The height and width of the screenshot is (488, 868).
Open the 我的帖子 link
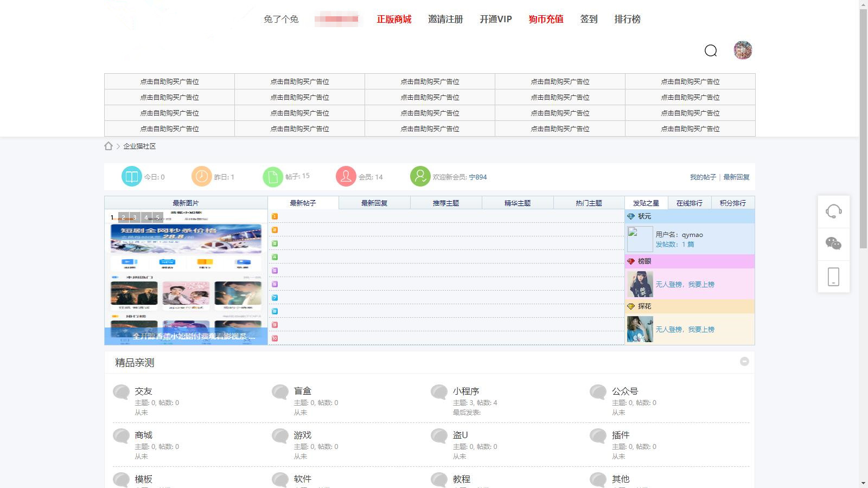pyautogui.click(x=703, y=177)
